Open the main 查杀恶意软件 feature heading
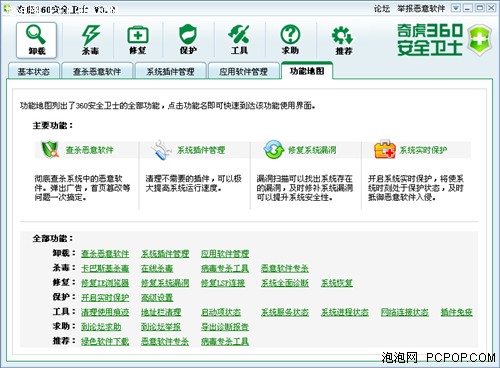Image resolution: width=500 pixels, height=368 pixels. [90, 150]
